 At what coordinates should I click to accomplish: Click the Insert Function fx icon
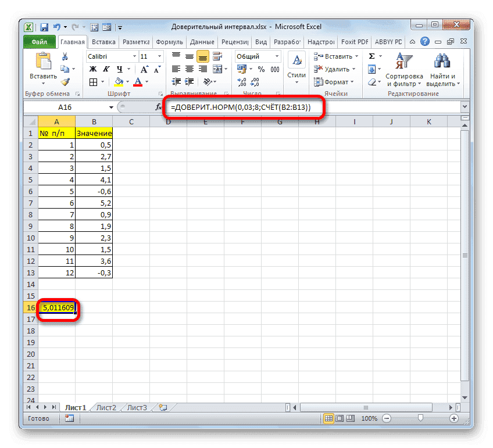(x=158, y=107)
